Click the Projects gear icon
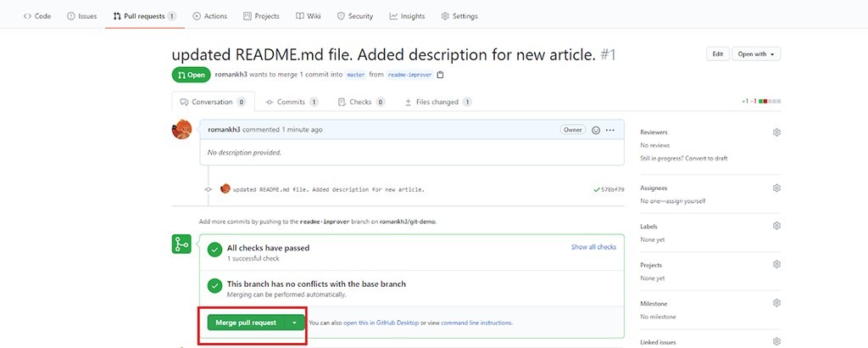Screen dimensions: 868x348 pyautogui.click(x=776, y=265)
